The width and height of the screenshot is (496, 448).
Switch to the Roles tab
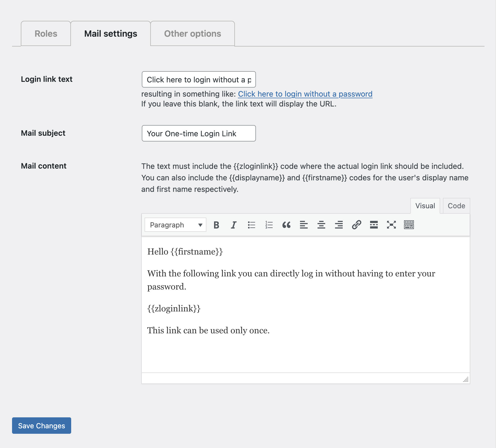point(45,33)
